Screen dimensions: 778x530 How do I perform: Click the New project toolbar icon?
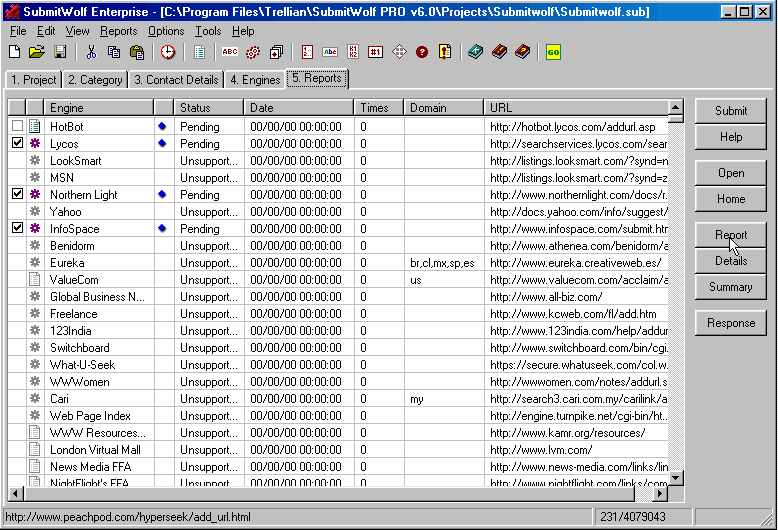click(x=14, y=52)
